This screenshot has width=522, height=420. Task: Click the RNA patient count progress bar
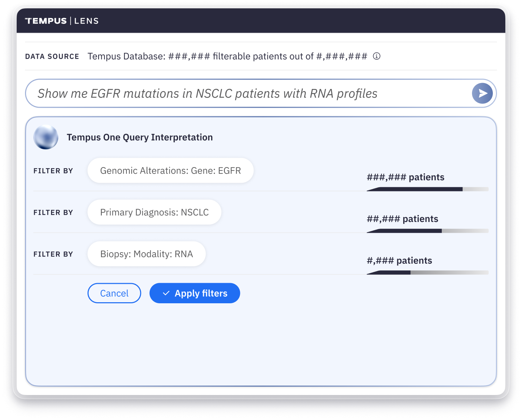428,272
